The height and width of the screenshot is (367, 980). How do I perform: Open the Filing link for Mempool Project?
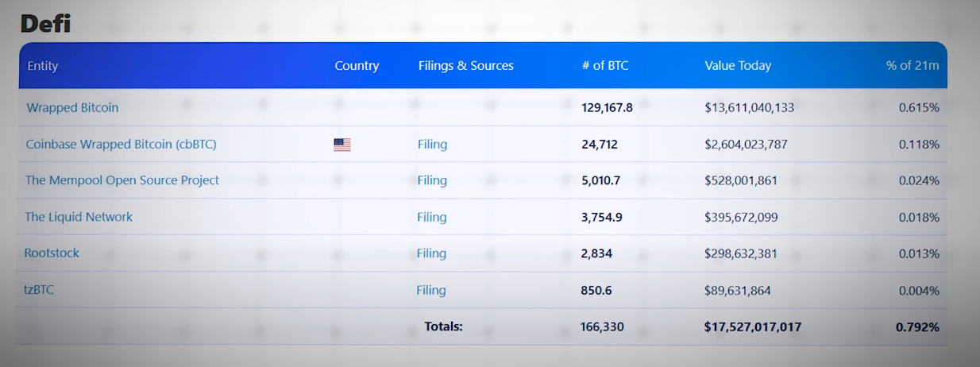[432, 180]
